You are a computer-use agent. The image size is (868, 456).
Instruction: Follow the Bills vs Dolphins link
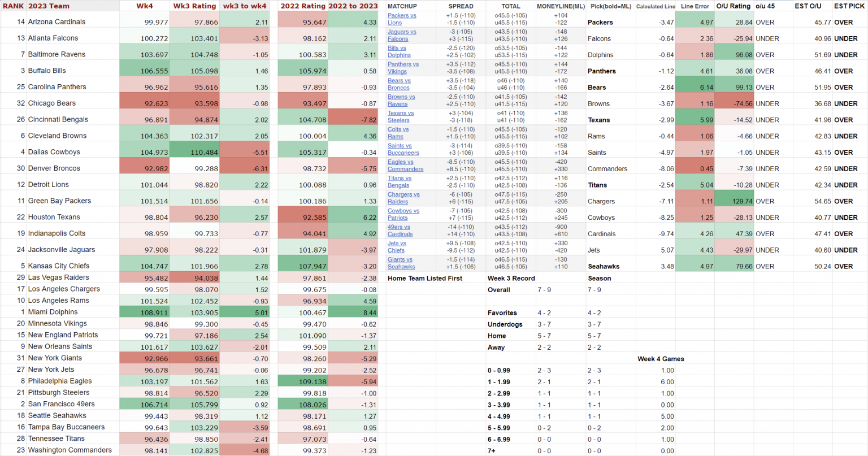[399, 52]
